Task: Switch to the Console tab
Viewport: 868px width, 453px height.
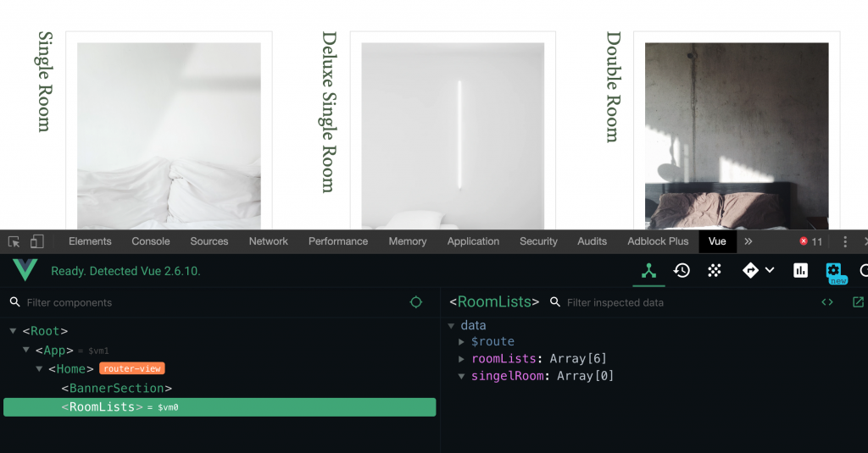Action: [151, 241]
